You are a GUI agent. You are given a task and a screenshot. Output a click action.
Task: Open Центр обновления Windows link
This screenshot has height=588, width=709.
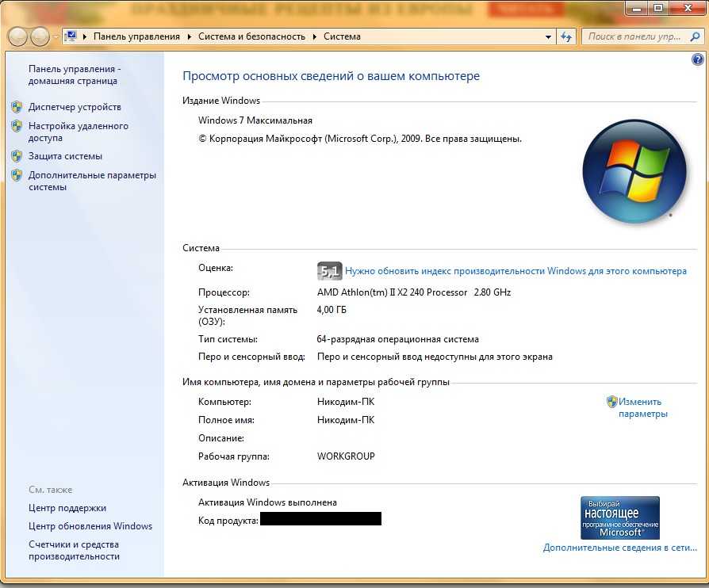click(x=90, y=526)
